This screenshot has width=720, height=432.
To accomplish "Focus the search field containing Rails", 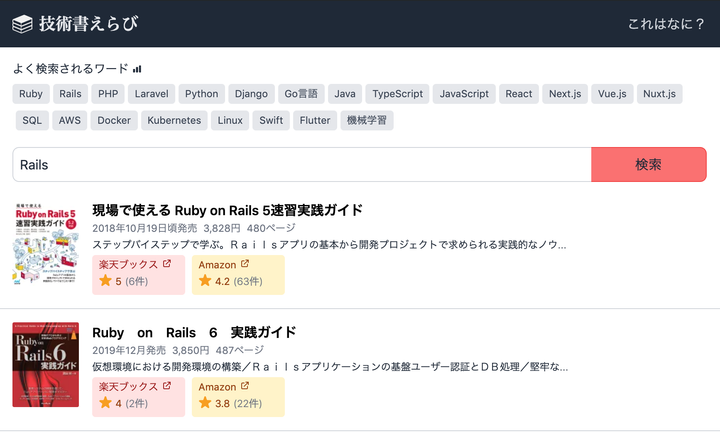I will coord(302,165).
